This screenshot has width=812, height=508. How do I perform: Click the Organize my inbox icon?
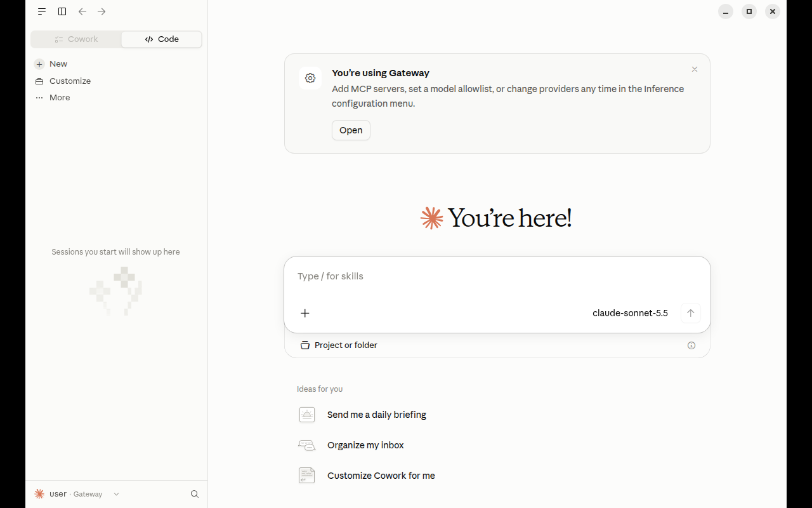[x=307, y=445]
